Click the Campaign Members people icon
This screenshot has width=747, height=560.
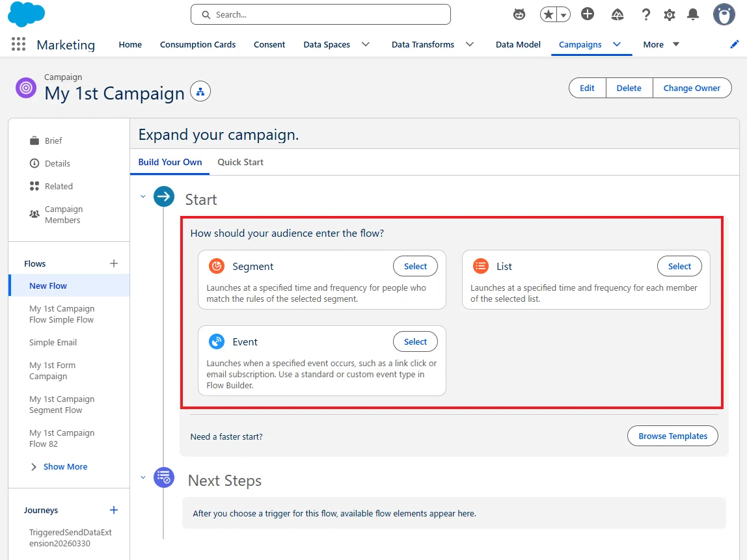pyautogui.click(x=34, y=214)
